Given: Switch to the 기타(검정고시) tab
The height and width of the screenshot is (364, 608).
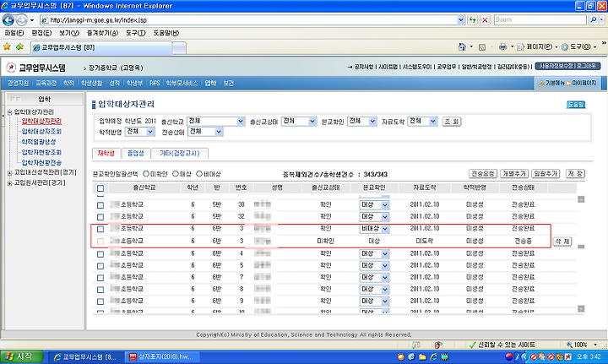Looking at the screenshot, I should coord(180,154).
